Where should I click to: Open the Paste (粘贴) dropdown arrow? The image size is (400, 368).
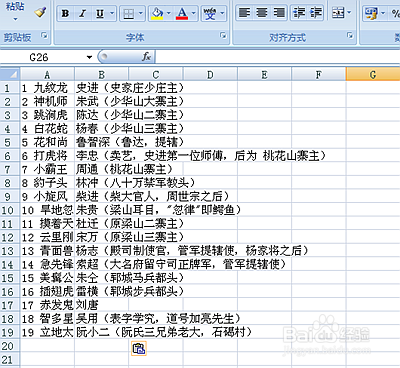tap(15, 19)
